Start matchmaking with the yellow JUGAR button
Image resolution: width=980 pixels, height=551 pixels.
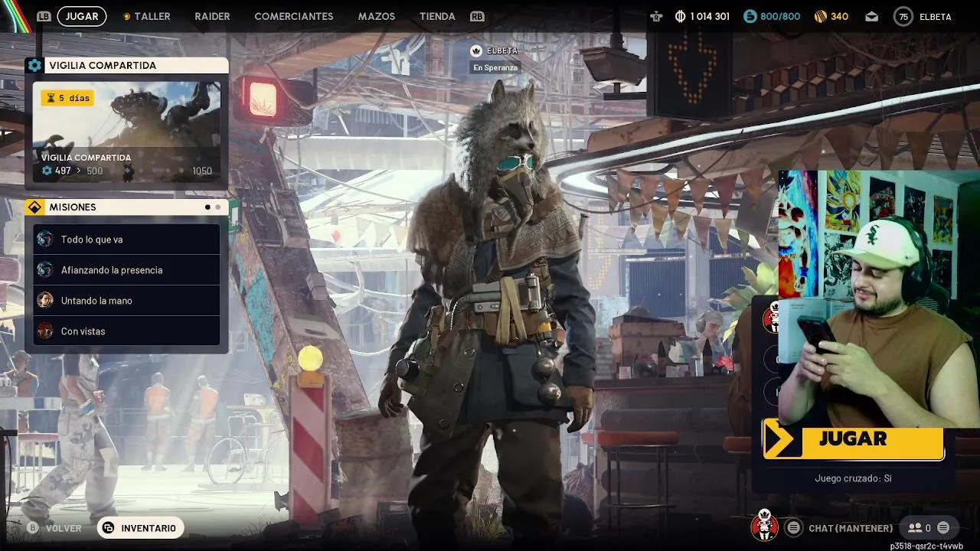pyautogui.click(x=854, y=439)
